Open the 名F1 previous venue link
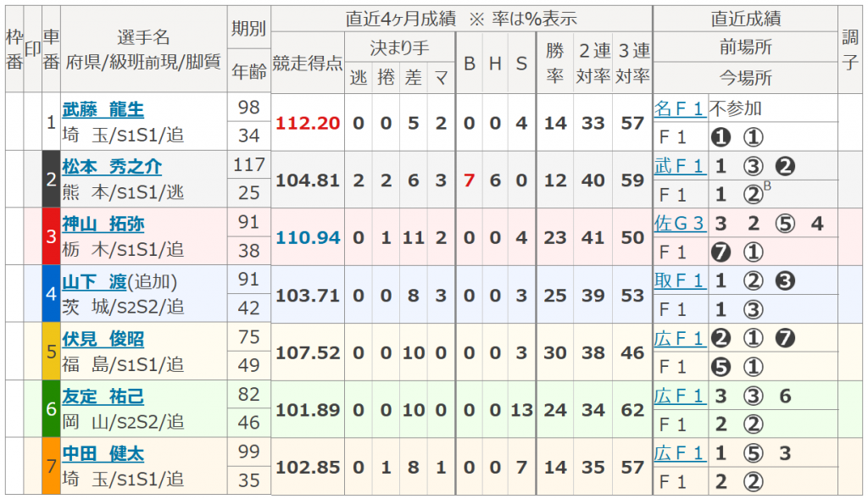 click(679, 108)
